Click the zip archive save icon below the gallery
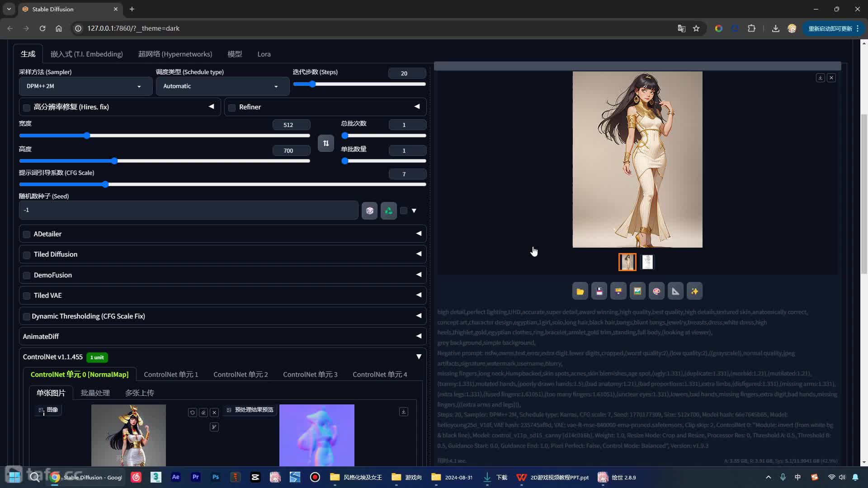 618,291
